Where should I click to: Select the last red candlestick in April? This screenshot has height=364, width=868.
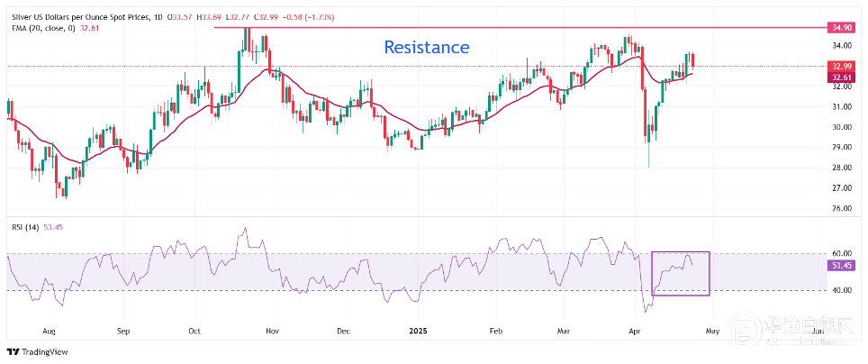692,60
